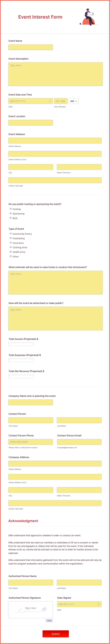The width and height of the screenshot is (110, 644).
Task: Open the AM/PM dropdown
Action: 74,101
